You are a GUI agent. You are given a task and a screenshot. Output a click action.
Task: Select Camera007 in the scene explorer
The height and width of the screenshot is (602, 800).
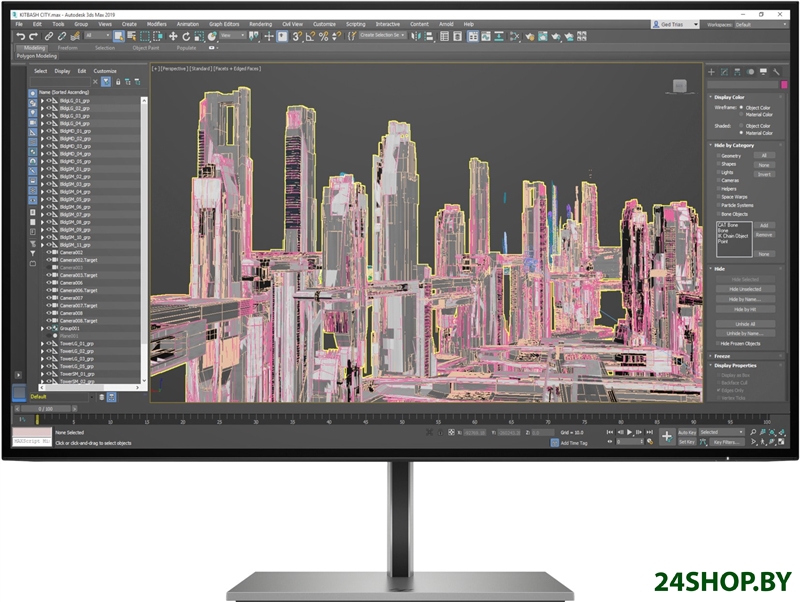(x=71, y=298)
